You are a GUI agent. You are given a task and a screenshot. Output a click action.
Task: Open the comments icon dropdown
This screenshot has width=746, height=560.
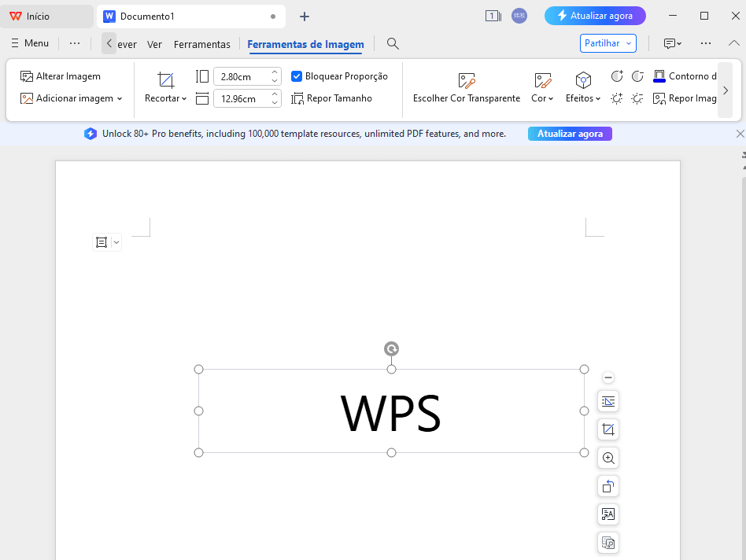(672, 43)
